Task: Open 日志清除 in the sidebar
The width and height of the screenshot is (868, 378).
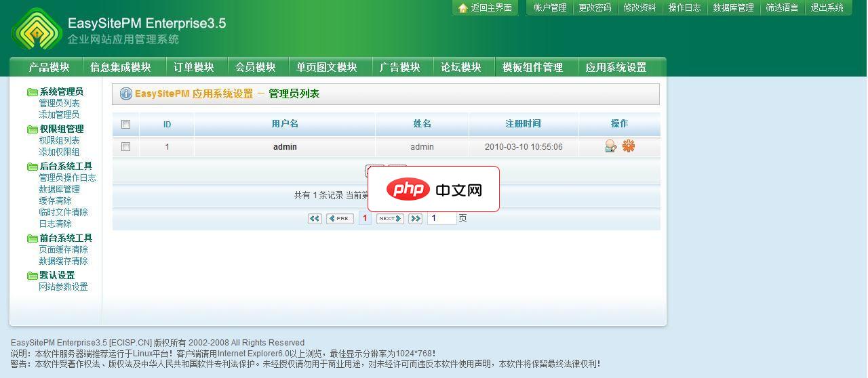Action: point(55,224)
